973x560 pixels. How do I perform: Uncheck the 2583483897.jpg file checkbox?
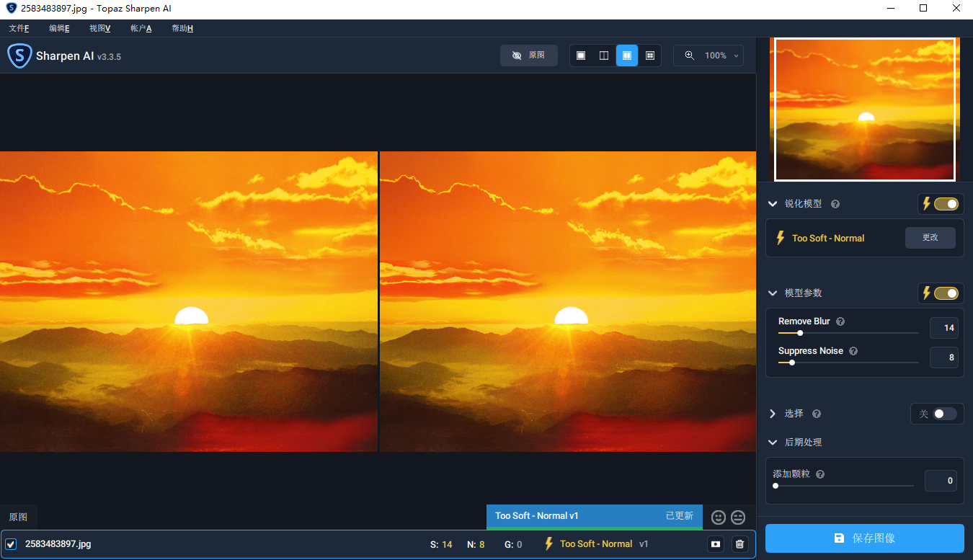tap(11, 544)
